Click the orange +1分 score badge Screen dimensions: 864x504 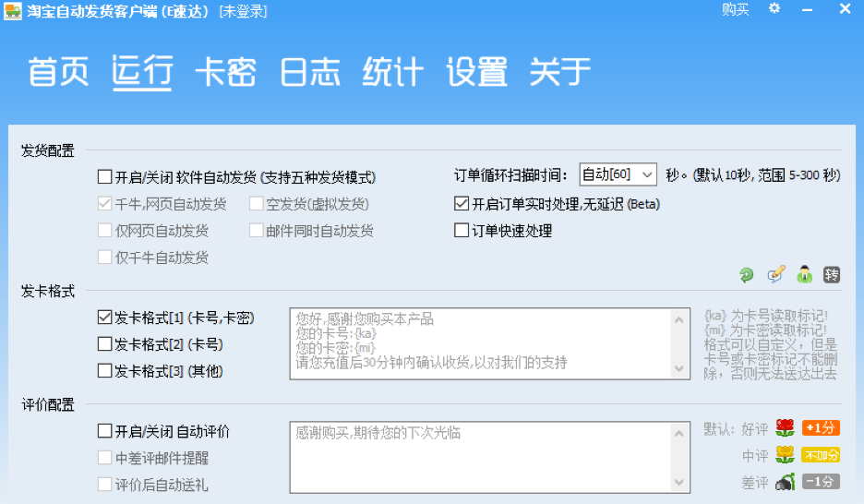[820, 428]
